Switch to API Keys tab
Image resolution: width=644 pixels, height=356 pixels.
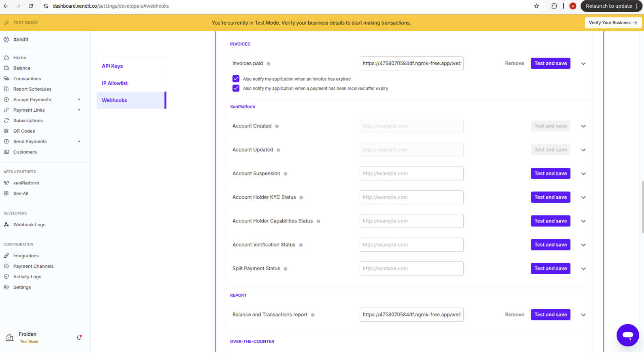coord(131,66)
